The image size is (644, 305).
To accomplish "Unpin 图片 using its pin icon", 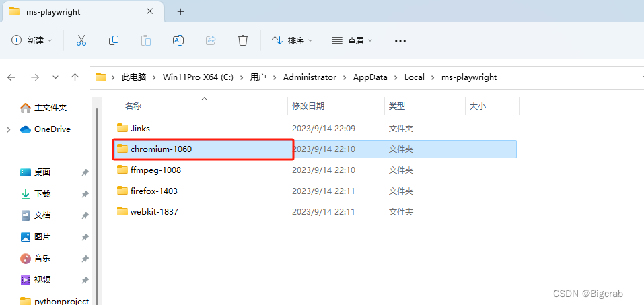I will click(85, 237).
